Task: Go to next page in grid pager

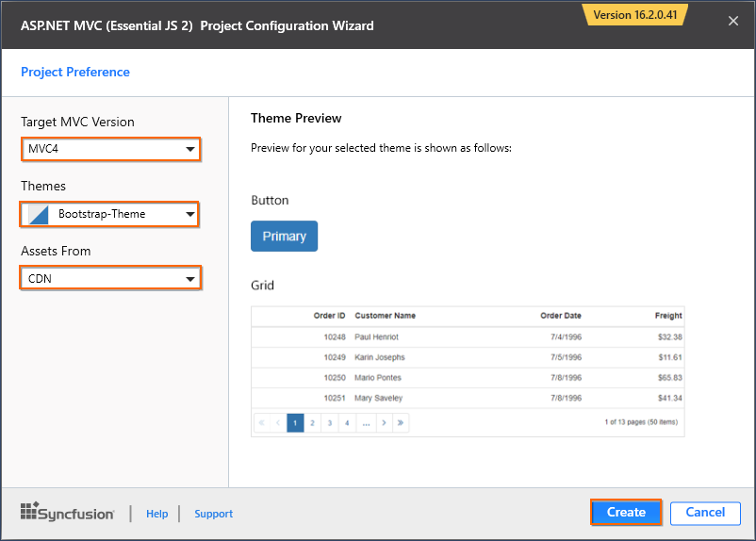Action: tap(384, 423)
